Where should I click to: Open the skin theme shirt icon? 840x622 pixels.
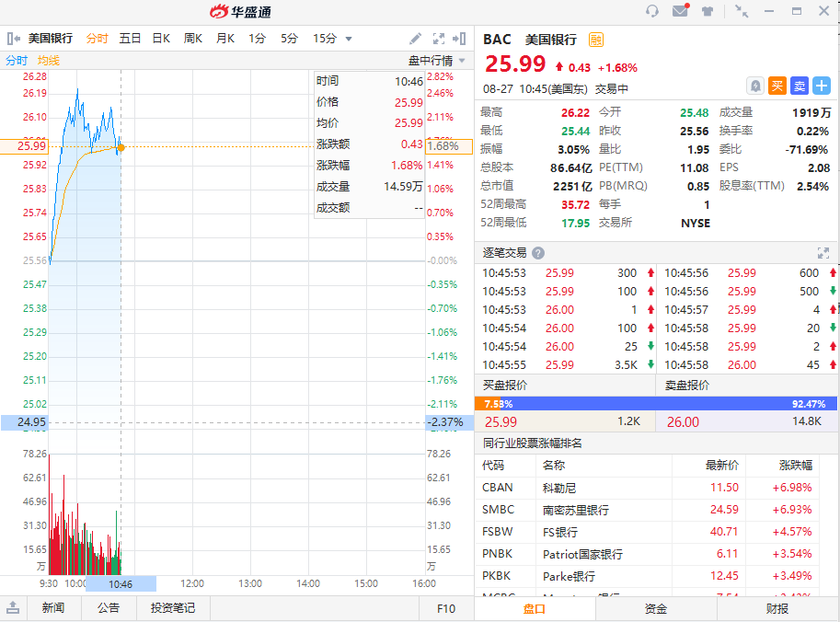click(x=708, y=11)
